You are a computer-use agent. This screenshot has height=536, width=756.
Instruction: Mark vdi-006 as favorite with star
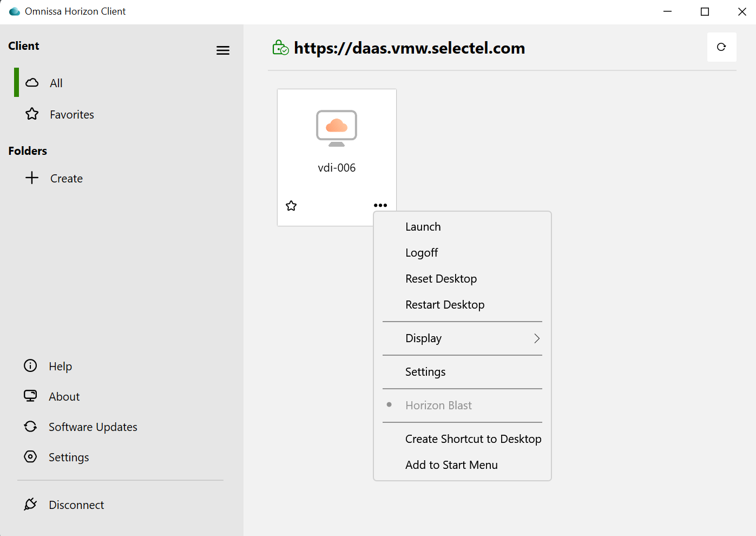tap(291, 206)
